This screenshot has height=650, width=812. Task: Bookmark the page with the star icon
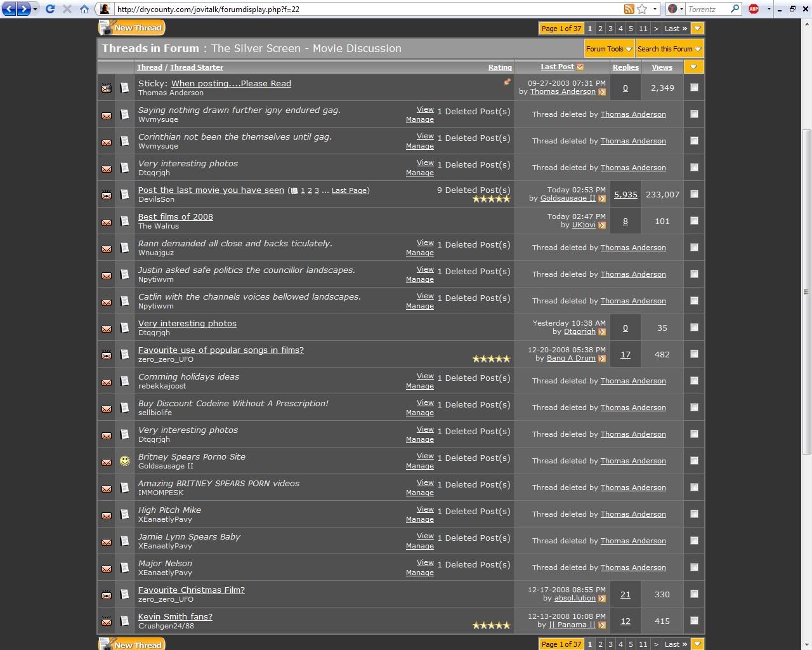642,9
